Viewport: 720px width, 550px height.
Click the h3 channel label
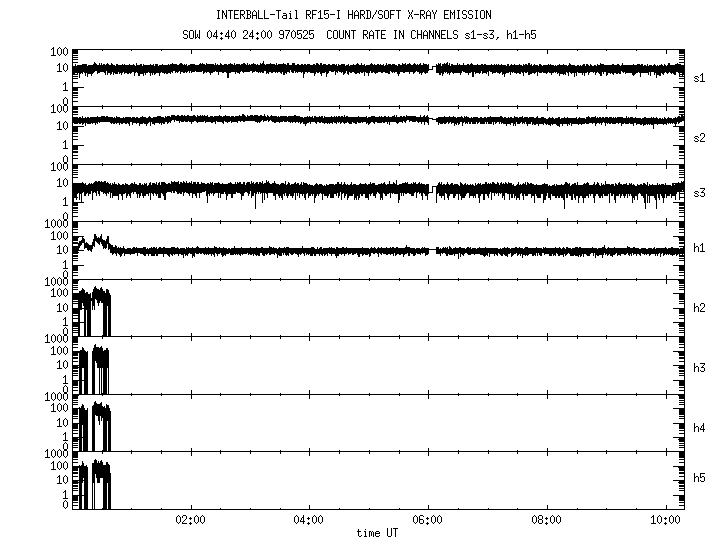coord(700,368)
